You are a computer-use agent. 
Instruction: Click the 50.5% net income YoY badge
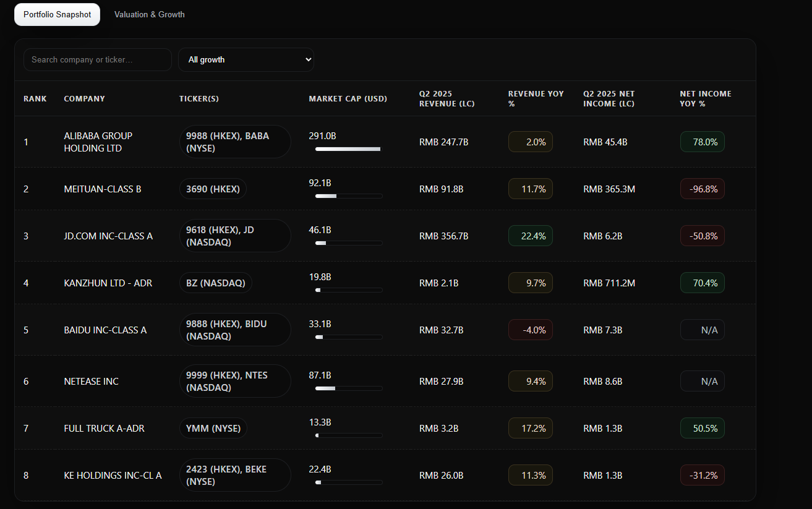[x=703, y=429]
